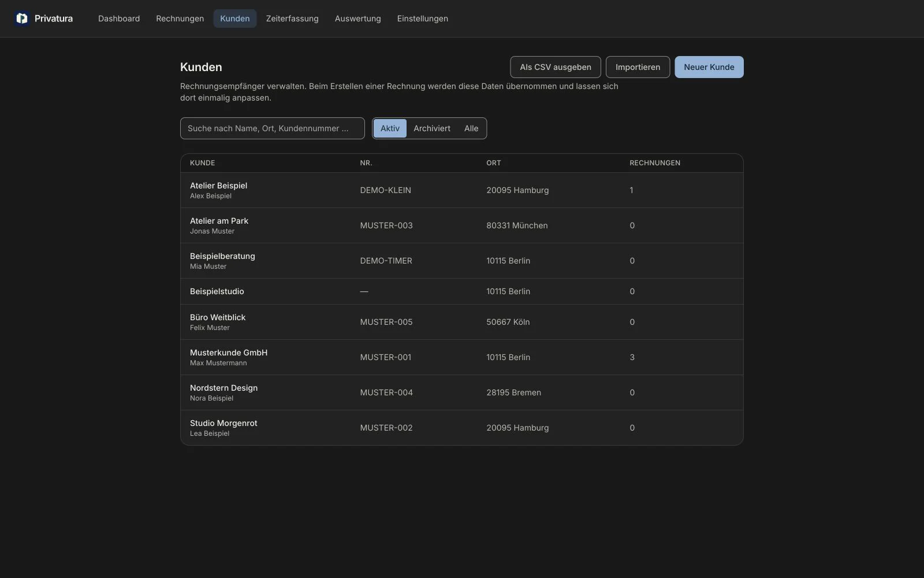The height and width of the screenshot is (578, 924).
Task: Switch the filter to Alle
Action: pos(471,128)
